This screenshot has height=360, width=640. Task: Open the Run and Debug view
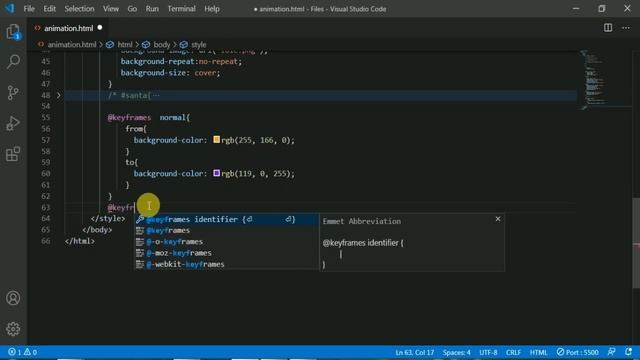click(x=13, y=123)
